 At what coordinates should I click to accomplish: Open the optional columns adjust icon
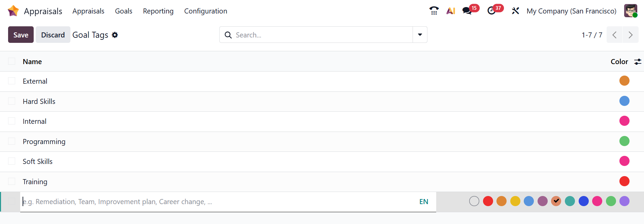pyautogui.click(x=638, y=62)
